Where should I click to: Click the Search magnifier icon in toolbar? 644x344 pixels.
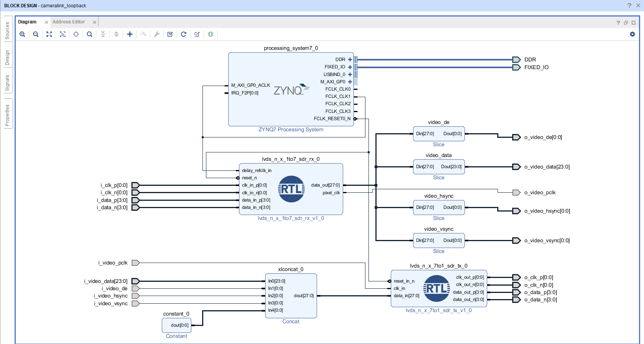click(90, 34)
